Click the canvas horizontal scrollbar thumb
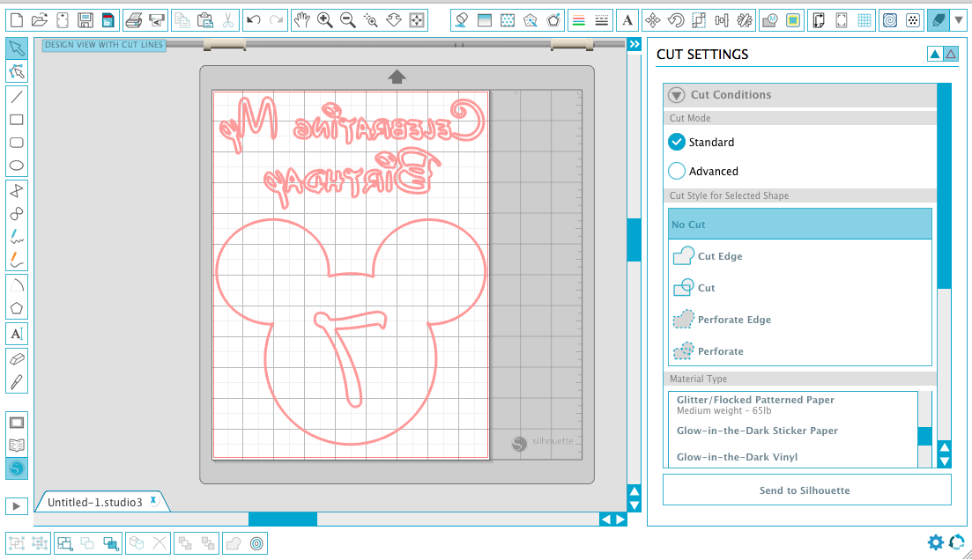 click(x=283, y=519)
